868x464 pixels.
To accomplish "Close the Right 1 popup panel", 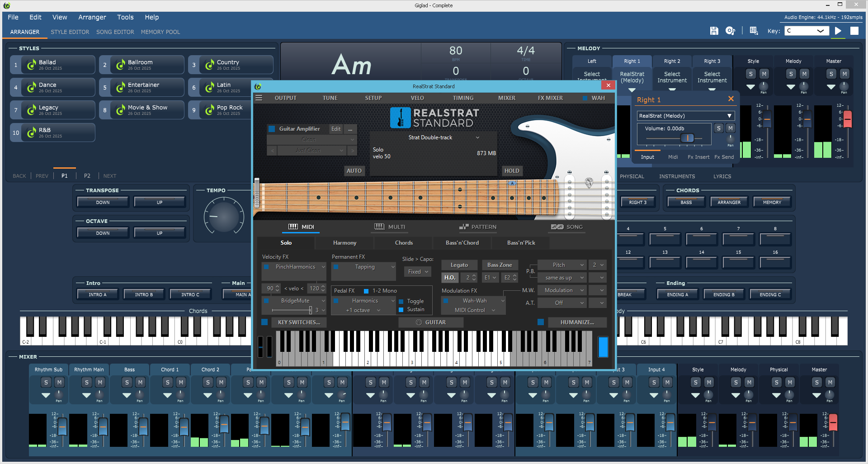I will click(x=731, y=99).
